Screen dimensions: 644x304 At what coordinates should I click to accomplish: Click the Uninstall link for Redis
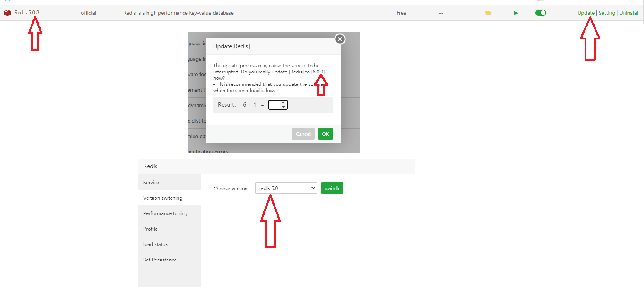629,13
